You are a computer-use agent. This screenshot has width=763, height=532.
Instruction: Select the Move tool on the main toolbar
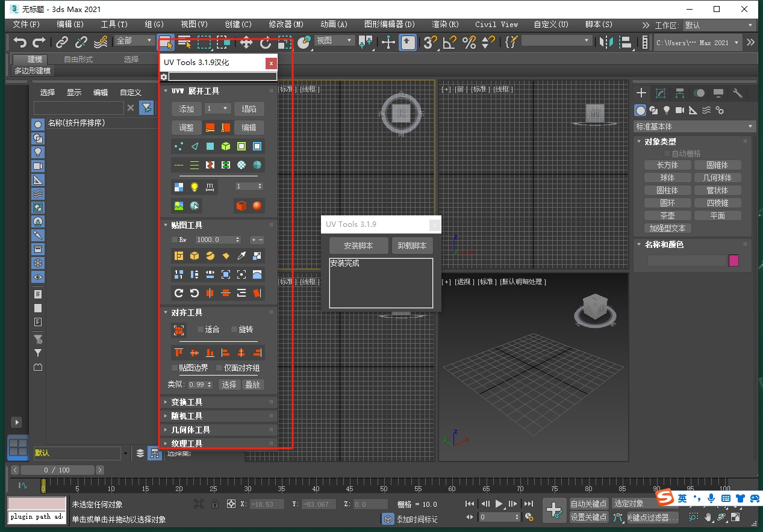click(246, 42)
